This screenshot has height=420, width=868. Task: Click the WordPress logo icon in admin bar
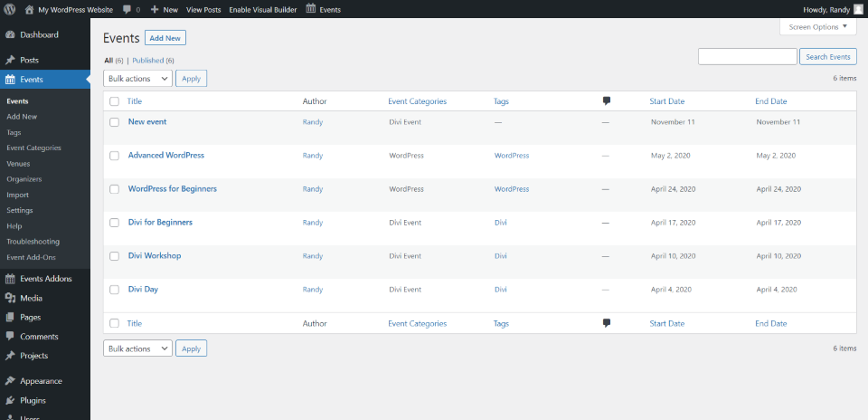[x=9, y=9]
